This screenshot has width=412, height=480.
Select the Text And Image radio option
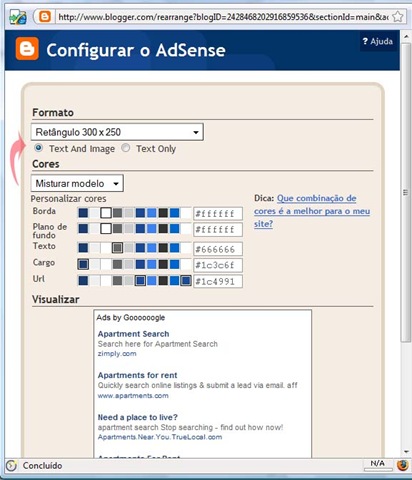coord(39,148)
